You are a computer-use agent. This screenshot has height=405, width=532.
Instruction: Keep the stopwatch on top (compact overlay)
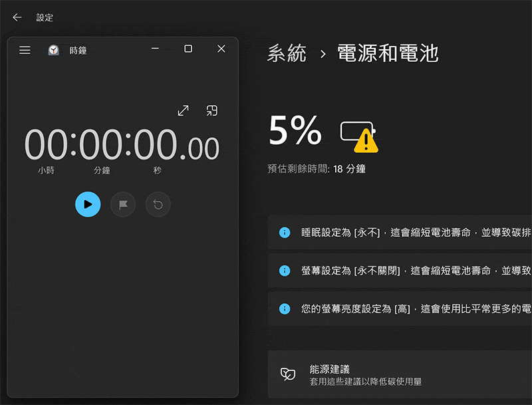212,110
